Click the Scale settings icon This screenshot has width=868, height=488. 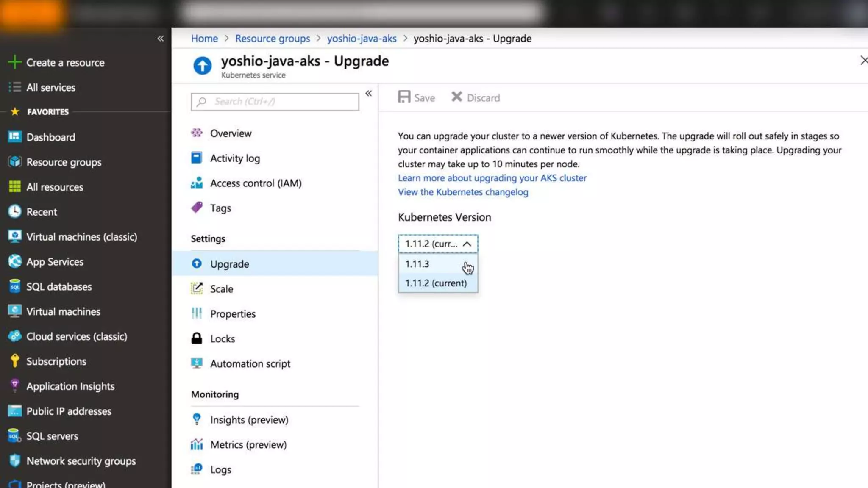coord(197,288)
